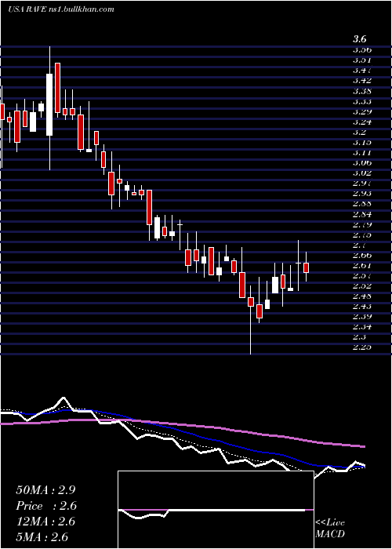Click the 3.11 price axis label
Image resolution: width=392 pixels, height=549 pixels.
[x=362, y=153]
